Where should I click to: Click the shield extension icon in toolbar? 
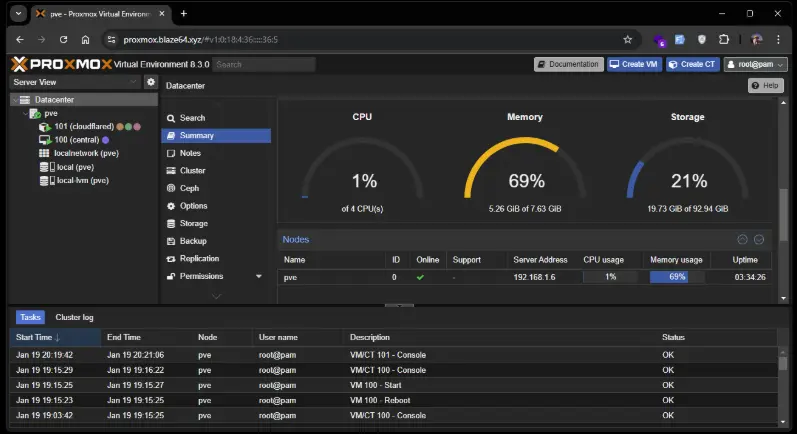pyautogui.click(x=701, y=39)
